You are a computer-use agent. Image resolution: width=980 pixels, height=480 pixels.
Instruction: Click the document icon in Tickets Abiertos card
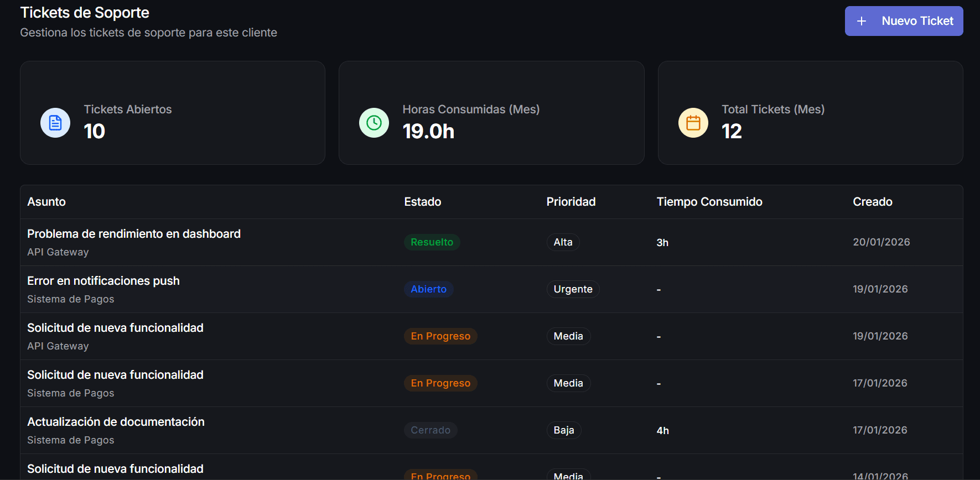[55, 123]
